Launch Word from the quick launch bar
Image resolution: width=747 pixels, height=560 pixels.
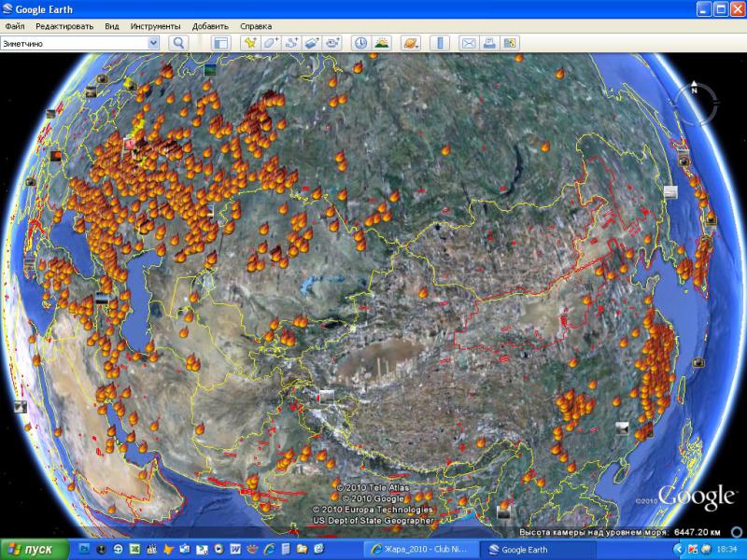tap(235, 550)
